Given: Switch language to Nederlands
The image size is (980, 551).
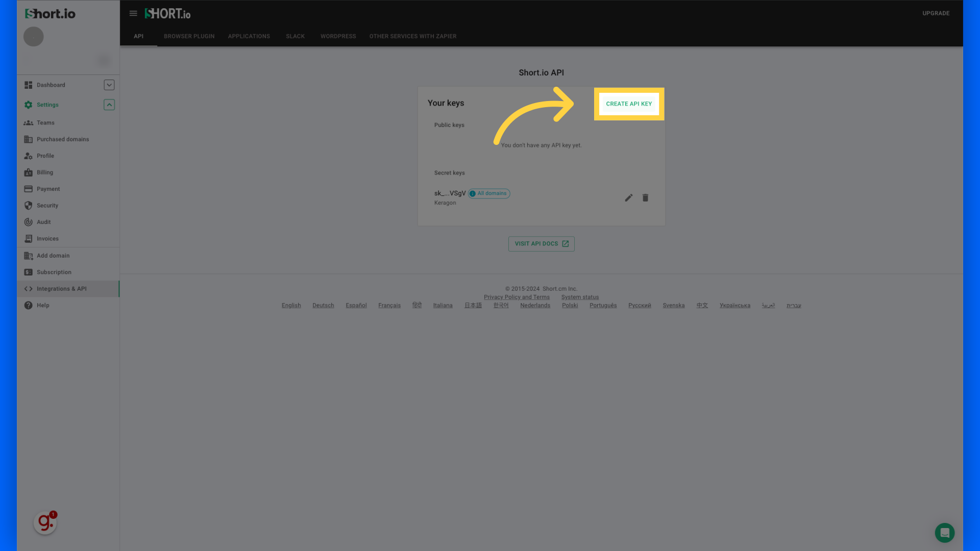Looking at the screenshot, I should pos(535,306).
